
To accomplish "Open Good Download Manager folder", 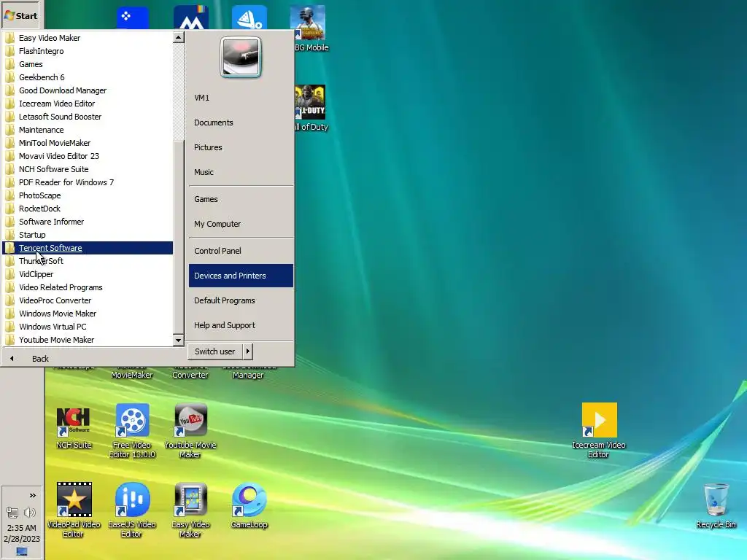I will pos(88,90).
